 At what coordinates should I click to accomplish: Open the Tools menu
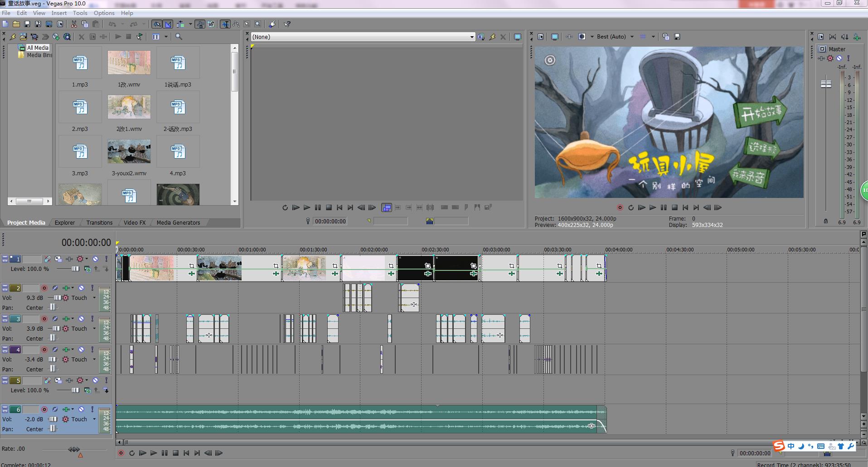(x=80, y=13)
